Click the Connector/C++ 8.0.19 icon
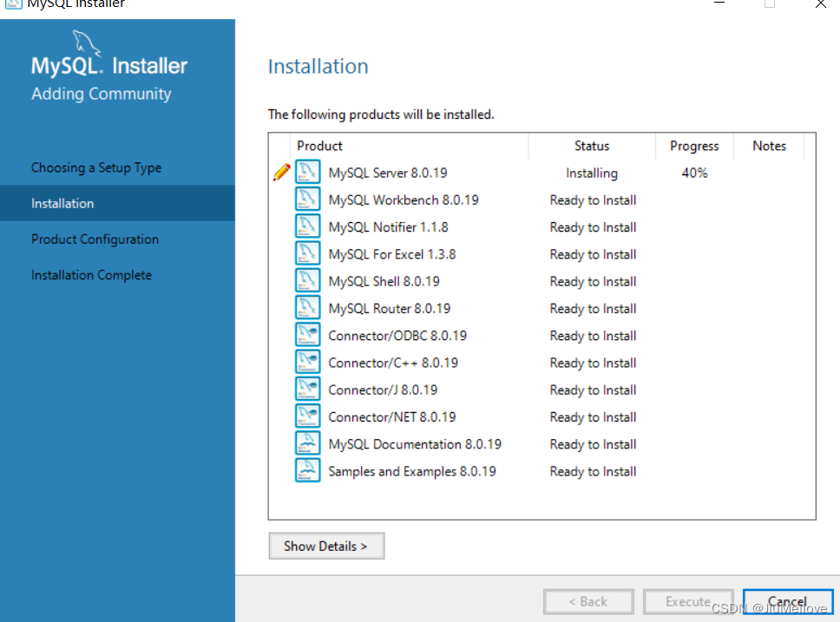 307,362
